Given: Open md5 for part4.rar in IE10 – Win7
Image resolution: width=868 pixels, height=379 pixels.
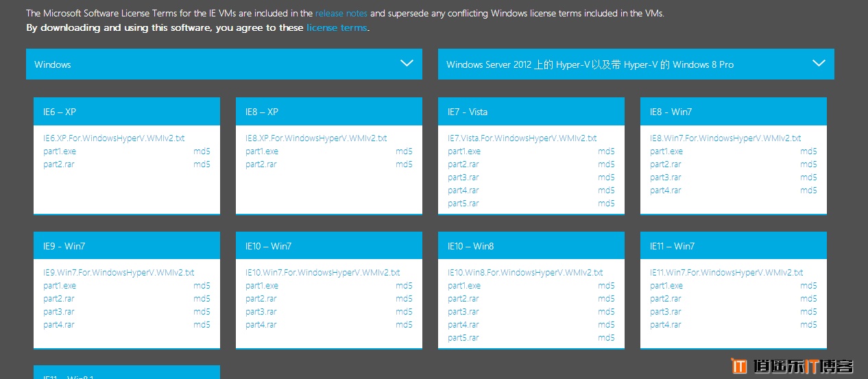Looking at the screenshot, I should (x=405, y=325).
